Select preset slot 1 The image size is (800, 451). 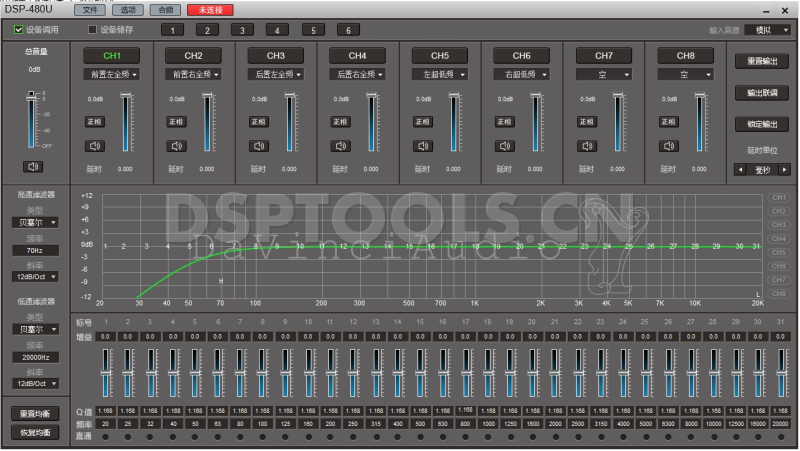172,30
